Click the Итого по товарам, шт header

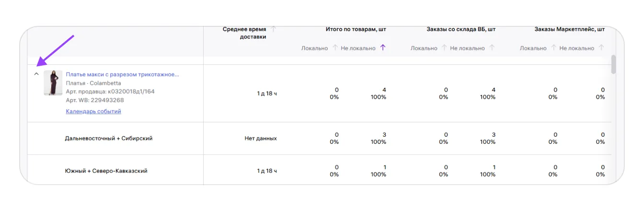[356, 29]
